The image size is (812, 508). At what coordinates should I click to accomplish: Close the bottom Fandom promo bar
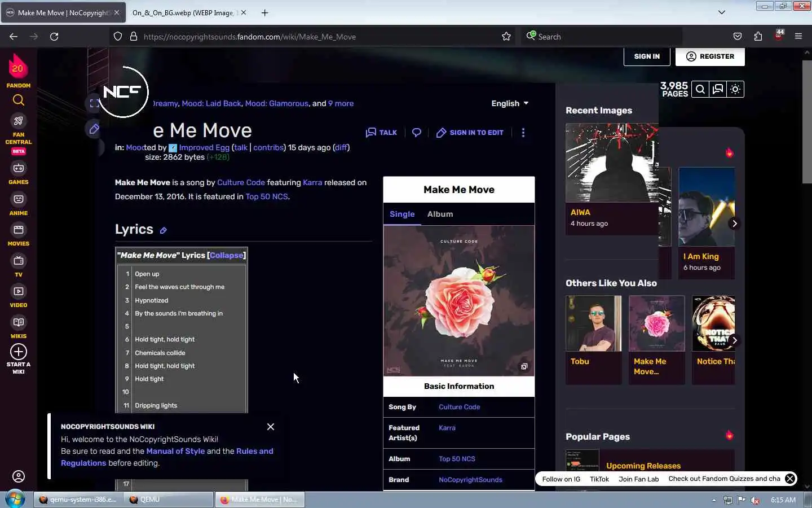point(790,479)
